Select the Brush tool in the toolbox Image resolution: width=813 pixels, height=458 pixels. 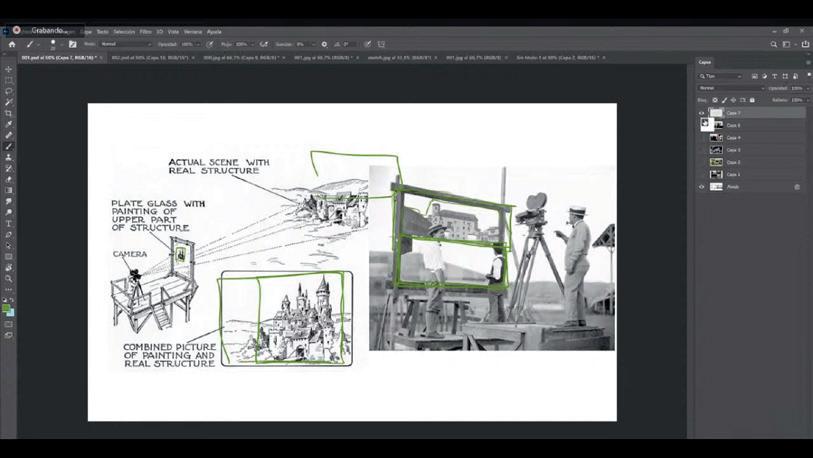[8, 146]
